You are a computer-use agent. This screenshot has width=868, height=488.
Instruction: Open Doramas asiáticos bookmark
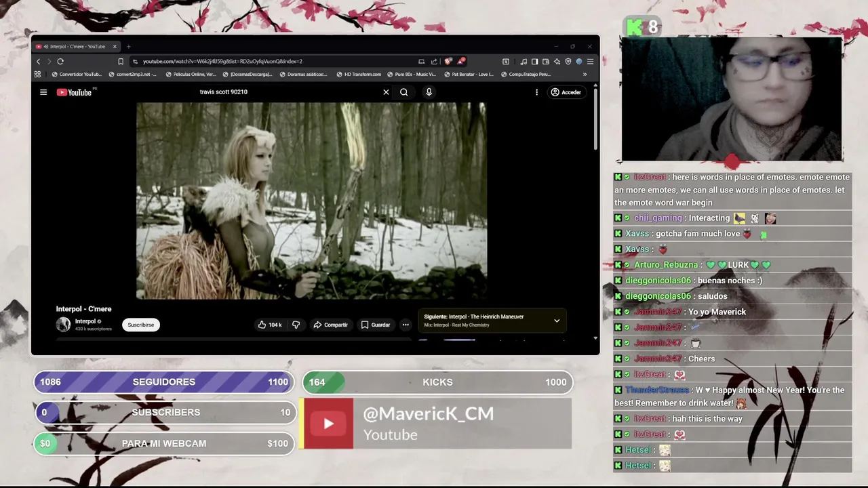pos(303,75)
